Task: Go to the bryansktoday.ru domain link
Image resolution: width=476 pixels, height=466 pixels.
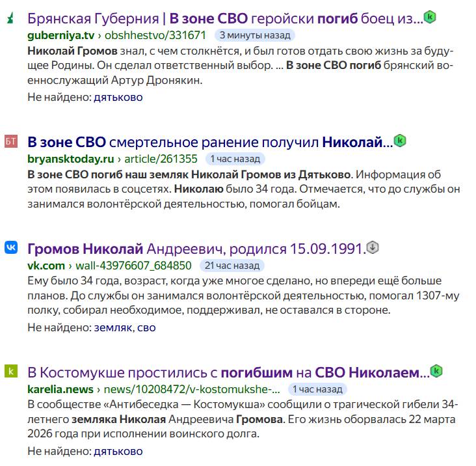Action: pos(70,158)
